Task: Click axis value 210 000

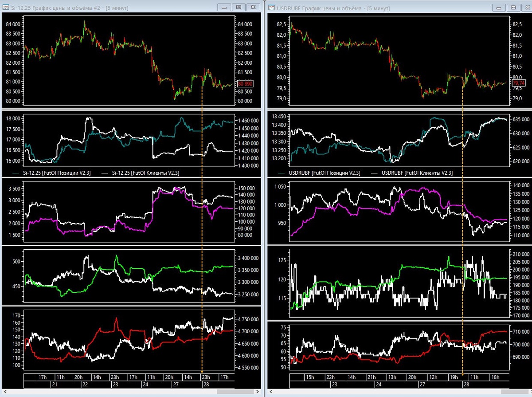Action: tap(520, 254)
